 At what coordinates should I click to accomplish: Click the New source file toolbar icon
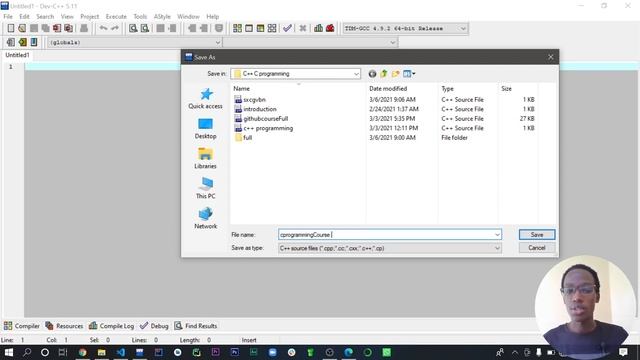pos(11,28)
